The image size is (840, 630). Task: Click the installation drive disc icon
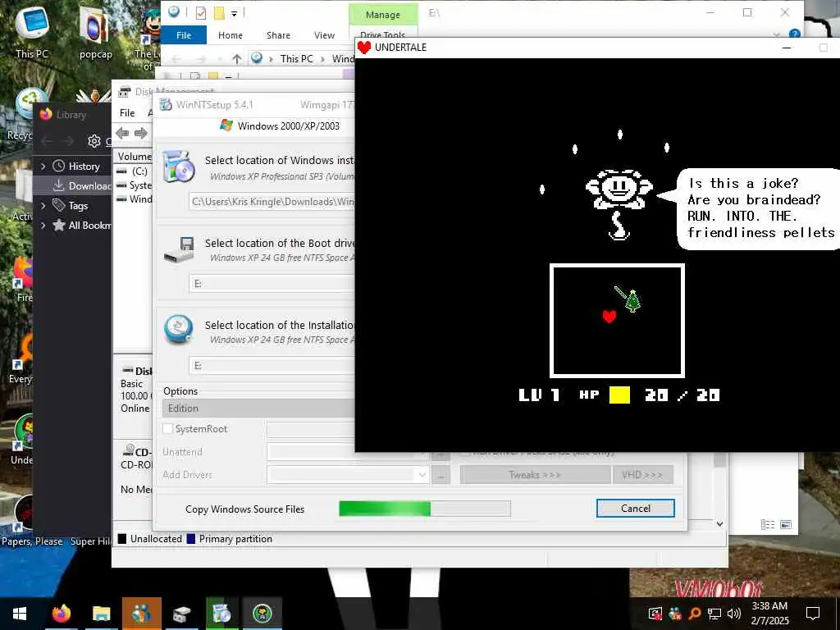click(178, 329)
